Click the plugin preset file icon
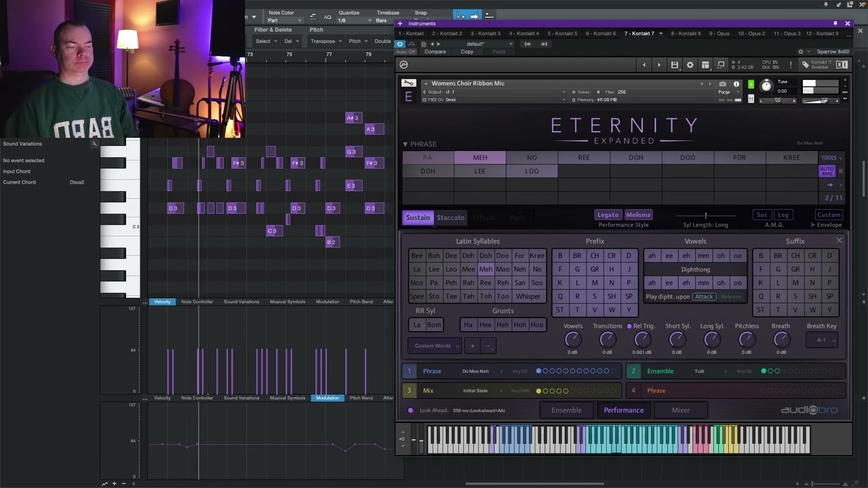 (x=424, y=44)
